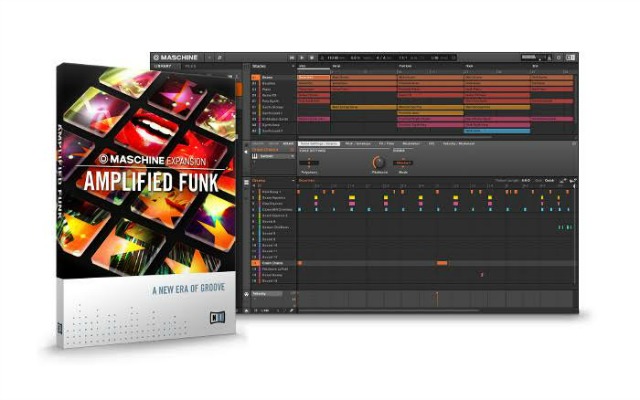640x400 pixels.
Task: Switch to the FILES browser tab
Action: pyautogui.click(x=191, y=66)
